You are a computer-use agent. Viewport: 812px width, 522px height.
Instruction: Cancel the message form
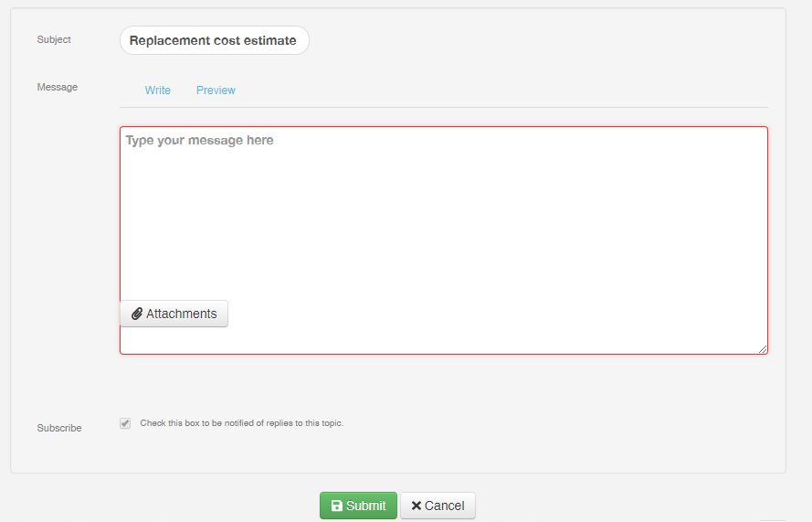438,506
